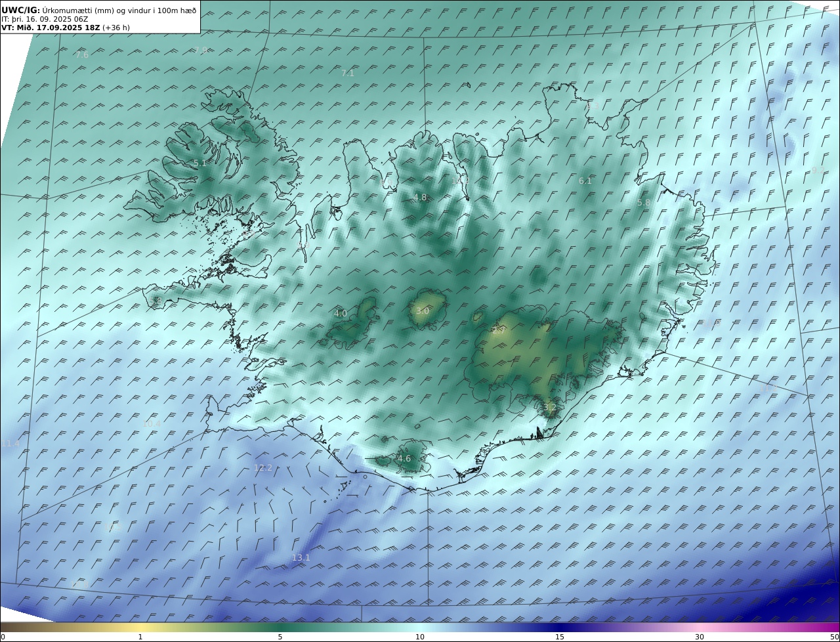840x642 pixels.
Task: Click the 11.4 value at the west edge
Action: click(10, 444)
